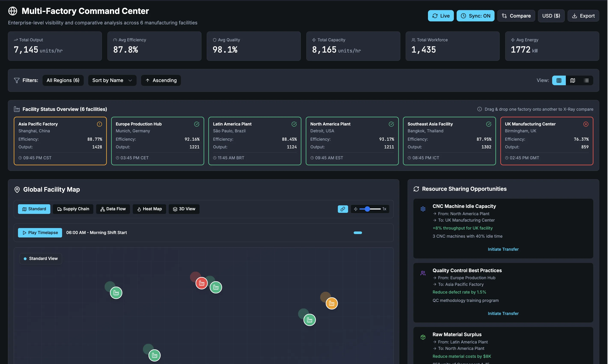Screen dimensions: 608x364
Task: Toggle the Live data mode
Action: (441, 16)
